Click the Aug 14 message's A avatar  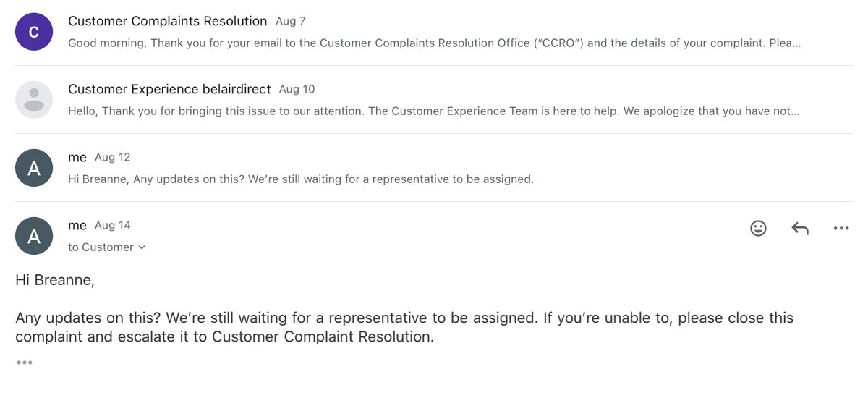coord(34,236)
